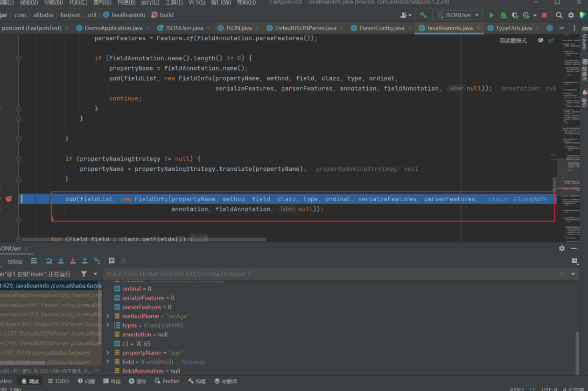Toggle reader mode eye icon in editor

[540, 41]
